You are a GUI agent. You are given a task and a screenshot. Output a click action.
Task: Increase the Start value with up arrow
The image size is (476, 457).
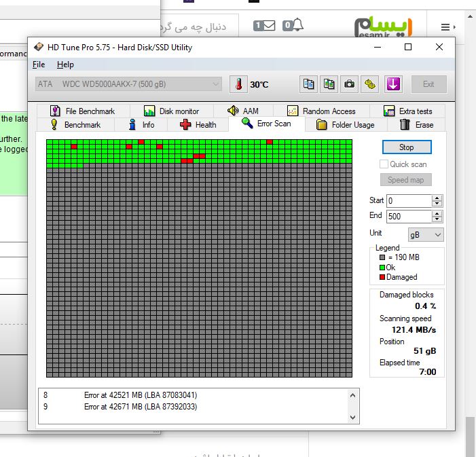(x=437, y=198)
